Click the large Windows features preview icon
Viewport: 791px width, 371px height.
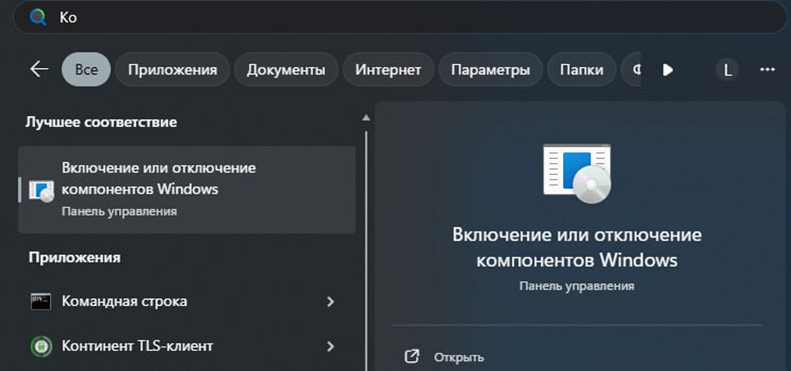[x=577, y=173]
